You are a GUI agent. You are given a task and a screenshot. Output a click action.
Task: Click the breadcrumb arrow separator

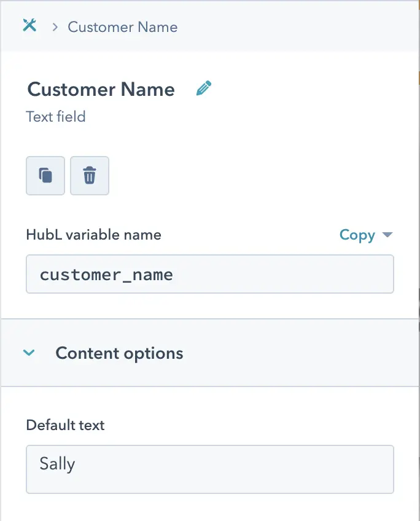(55, 27)
